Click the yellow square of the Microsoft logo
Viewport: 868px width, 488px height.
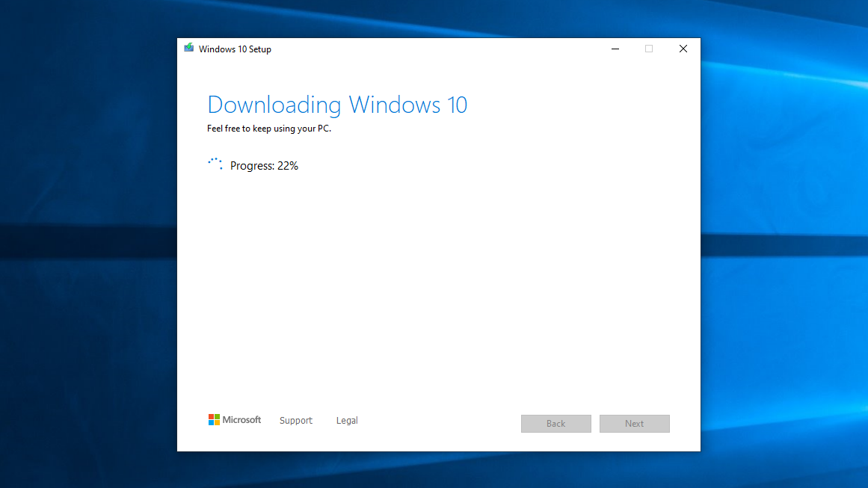tap(218, 422)
